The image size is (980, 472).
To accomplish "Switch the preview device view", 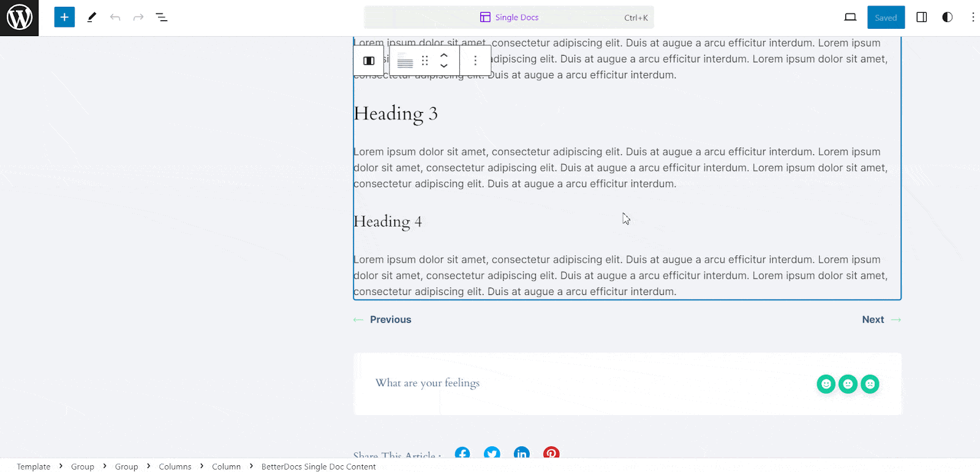I will pyautogui.click(x=850, y=17).
